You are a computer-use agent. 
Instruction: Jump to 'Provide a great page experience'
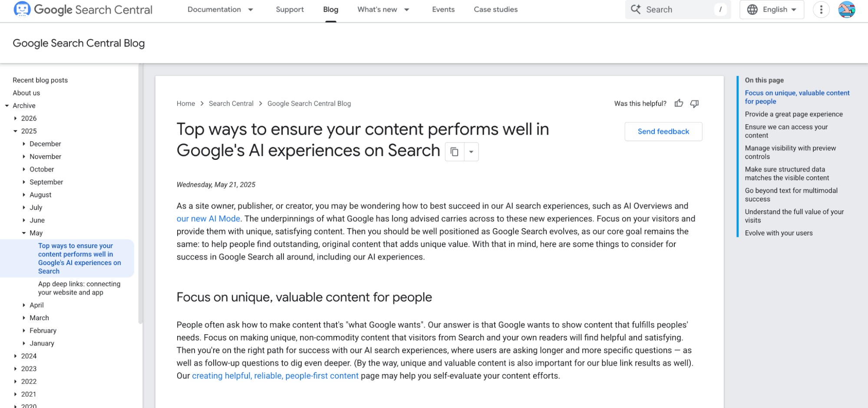(x=794, y=114)
